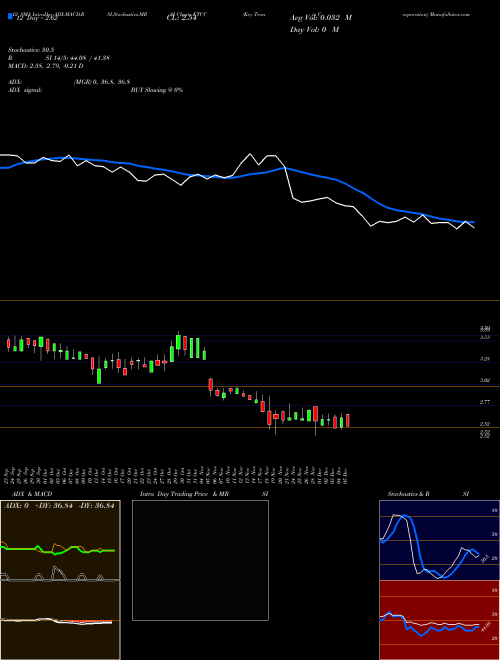Click the 'ADX: 0 +DY: 36.84 -DY: 36.84' header
Image resolution: width=500 pixels, height=660 pixels.
59,506
